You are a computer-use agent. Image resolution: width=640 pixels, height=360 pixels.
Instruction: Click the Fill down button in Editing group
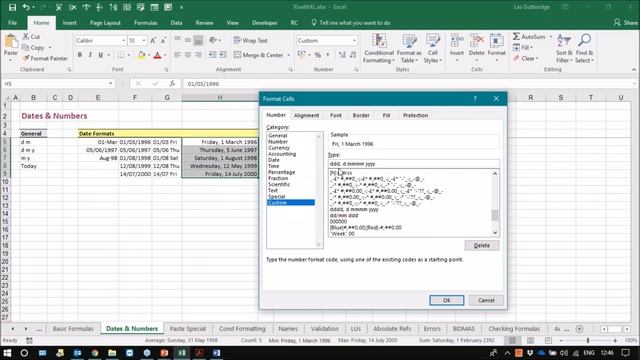[x=523, y=47]
